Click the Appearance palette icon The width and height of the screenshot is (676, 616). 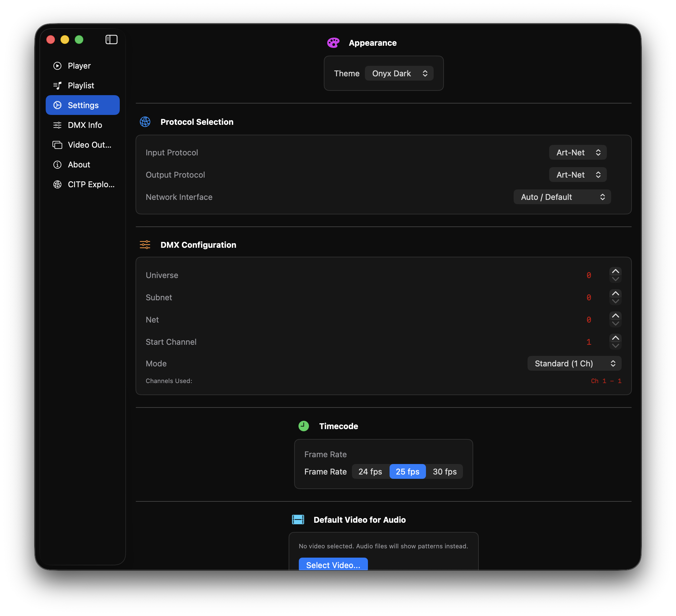point(333,43)
